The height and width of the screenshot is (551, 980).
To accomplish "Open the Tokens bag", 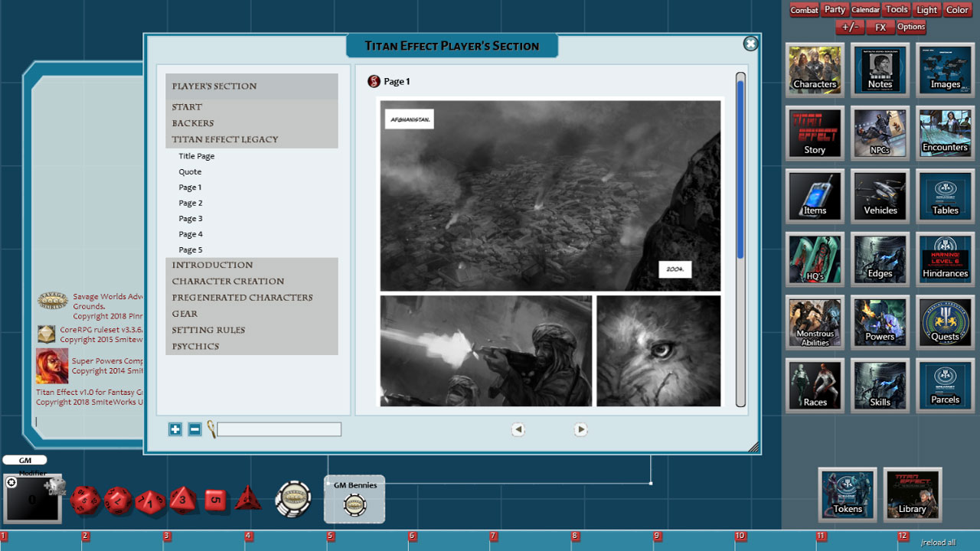I will 847,494.
